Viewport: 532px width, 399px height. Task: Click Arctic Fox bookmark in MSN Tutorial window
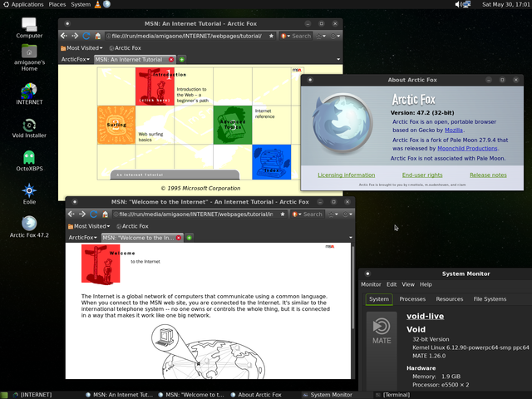pyautogui.click(x=125, y=48)
